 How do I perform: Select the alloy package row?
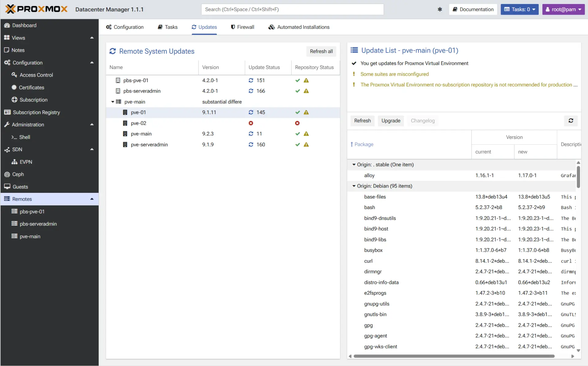tap(462, 175)
